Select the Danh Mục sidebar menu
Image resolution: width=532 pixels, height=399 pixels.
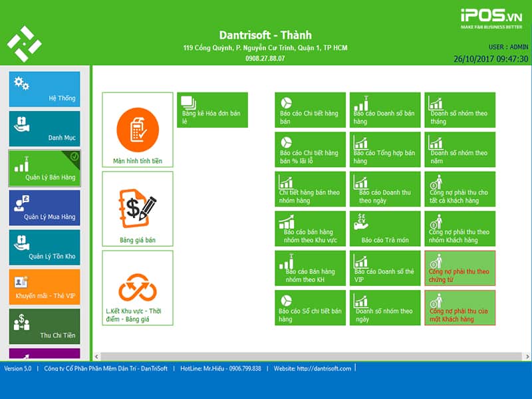pos(45,128)
